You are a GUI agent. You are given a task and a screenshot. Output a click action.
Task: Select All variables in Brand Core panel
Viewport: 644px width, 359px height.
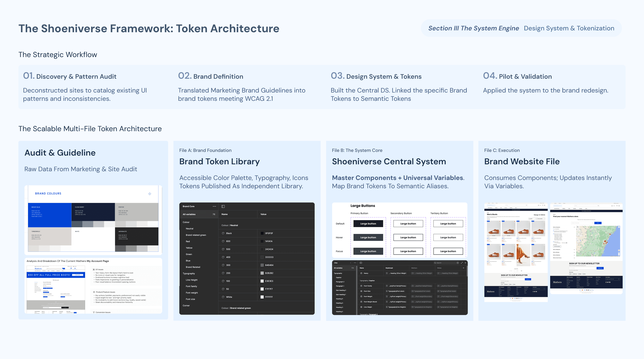tap(189, 214)
